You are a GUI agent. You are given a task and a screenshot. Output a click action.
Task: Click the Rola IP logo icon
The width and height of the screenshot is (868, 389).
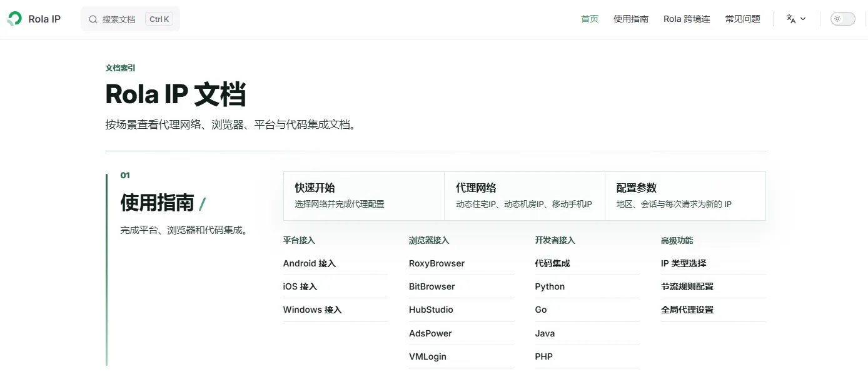(x=14, y=19)
